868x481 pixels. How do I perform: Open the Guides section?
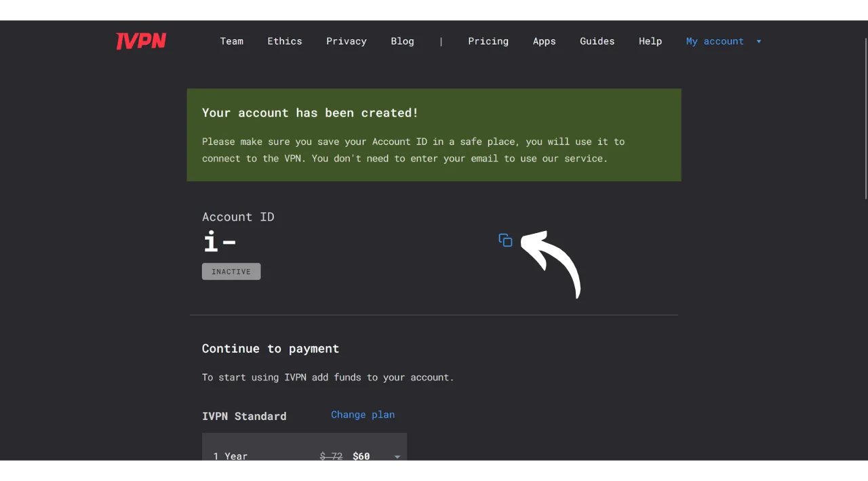point(597,41)
